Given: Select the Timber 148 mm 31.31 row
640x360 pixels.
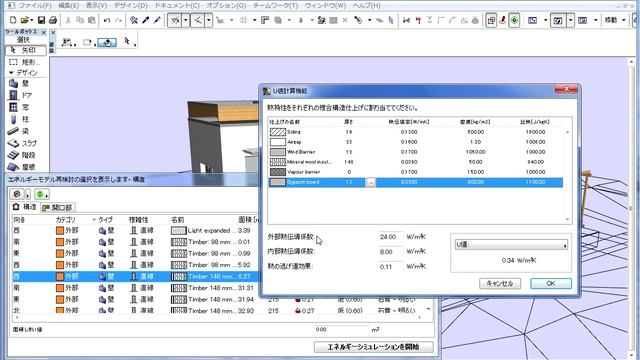Looking at the screenshot, I should click(136, 288).
